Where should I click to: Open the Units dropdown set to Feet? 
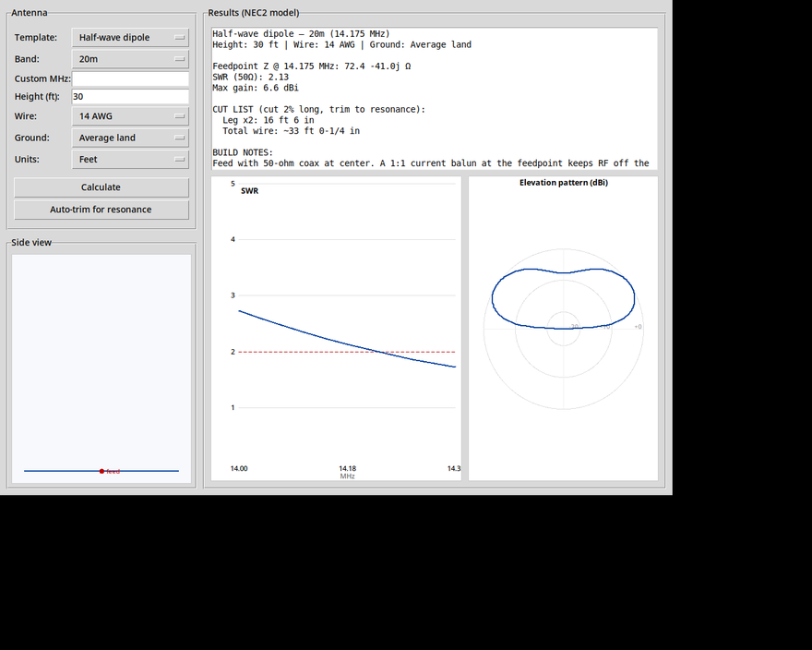point(130,159)
